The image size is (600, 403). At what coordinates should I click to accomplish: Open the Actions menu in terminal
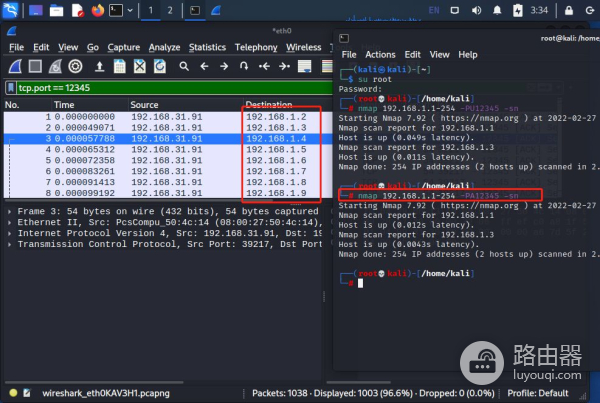[x=380, y=54]
